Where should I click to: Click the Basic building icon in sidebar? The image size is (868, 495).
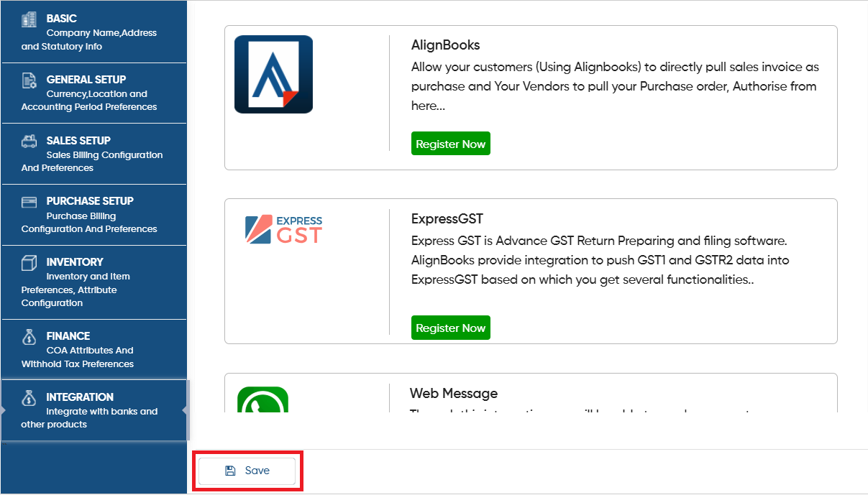[x=29, y=19]
